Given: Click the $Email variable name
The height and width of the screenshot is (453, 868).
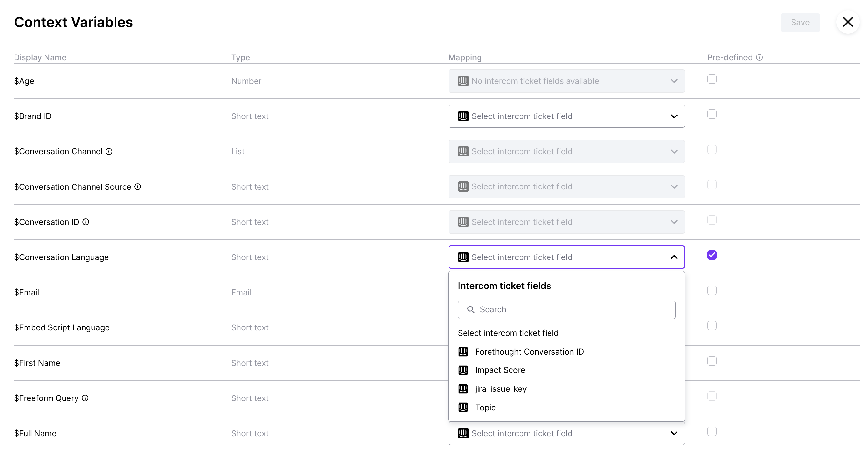Looking at the screenshot, I should point(26,292).
